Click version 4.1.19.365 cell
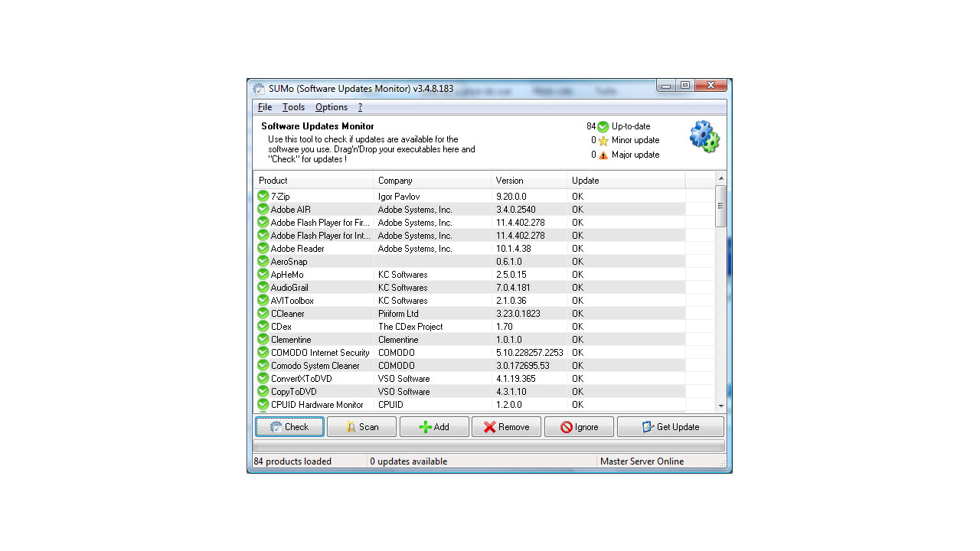Viewport: 980px width, 551px height. point(516,379)
